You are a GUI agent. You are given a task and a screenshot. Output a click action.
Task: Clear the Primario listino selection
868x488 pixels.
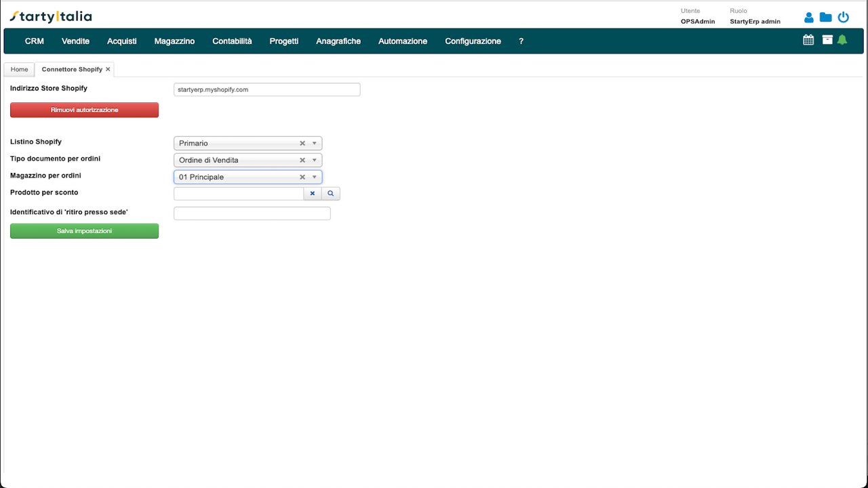point(302,143)
